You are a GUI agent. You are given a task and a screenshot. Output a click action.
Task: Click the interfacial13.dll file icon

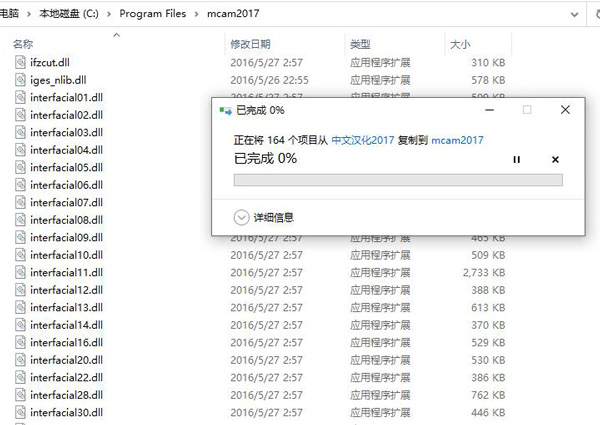click(20, 308)
